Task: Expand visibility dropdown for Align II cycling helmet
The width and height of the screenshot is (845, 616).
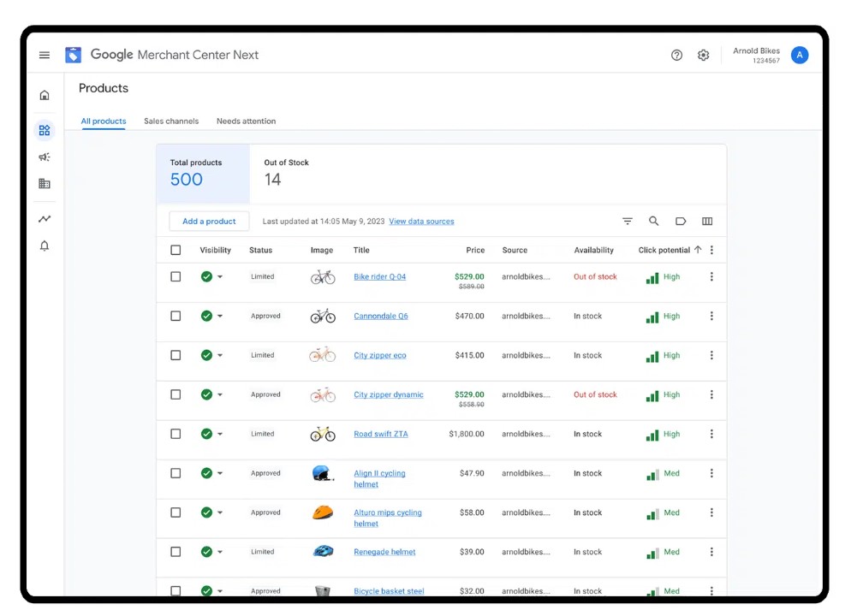Action: click(220, 473)
